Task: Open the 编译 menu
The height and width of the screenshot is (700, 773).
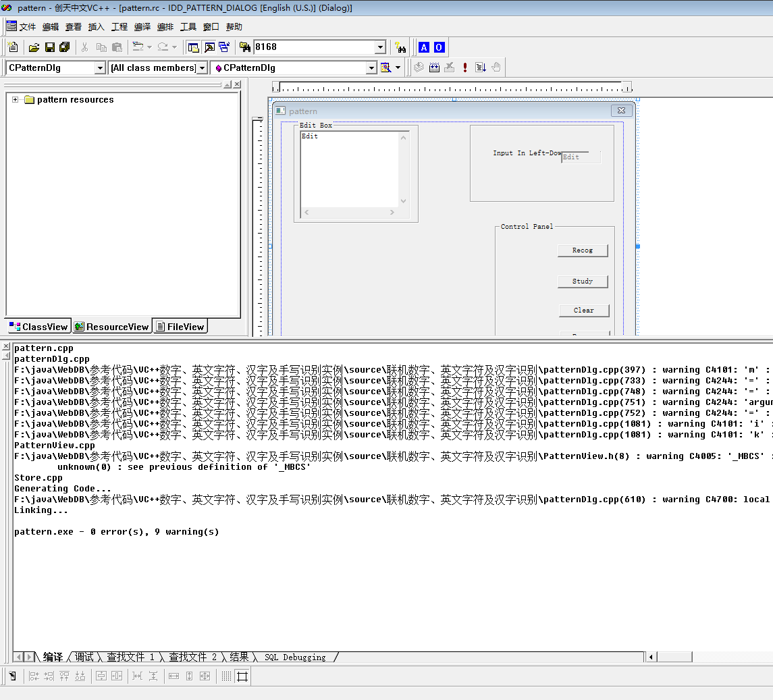Action: (142, 27)
